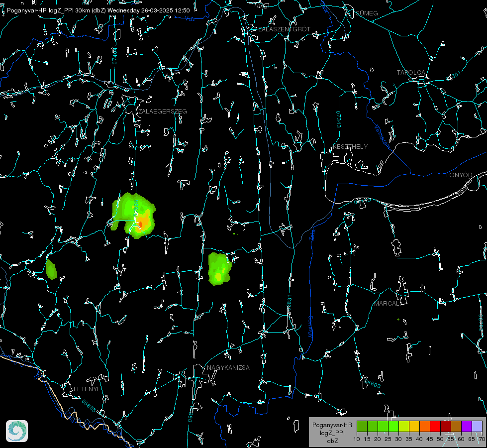
Task: Click the FONYÓD city label
Action: [x=459, y=175]
